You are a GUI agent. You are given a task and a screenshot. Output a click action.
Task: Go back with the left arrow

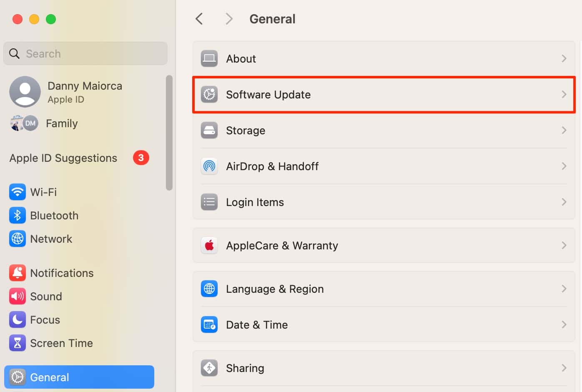click(199, 19)
